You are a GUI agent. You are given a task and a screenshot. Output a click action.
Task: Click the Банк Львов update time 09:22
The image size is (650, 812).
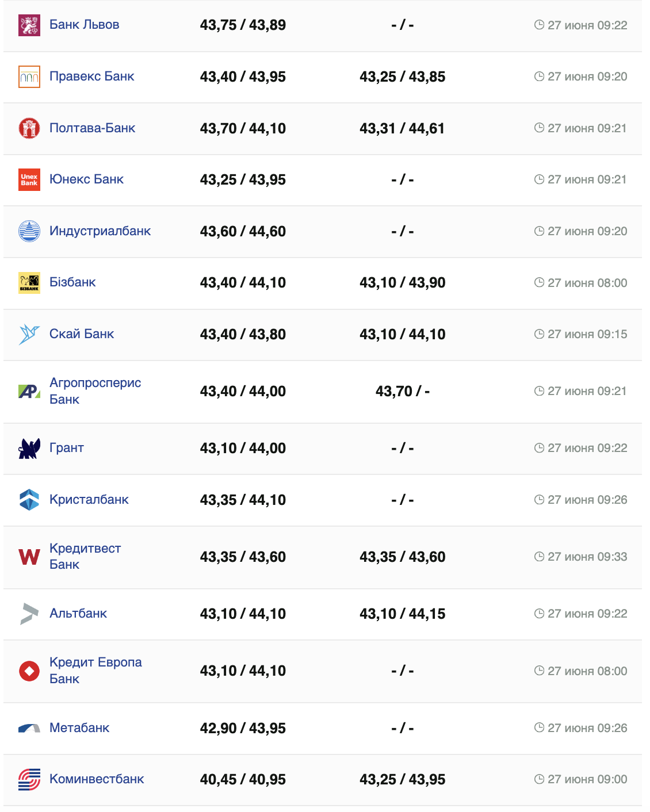pyautogui.click(x=587, y=25)
